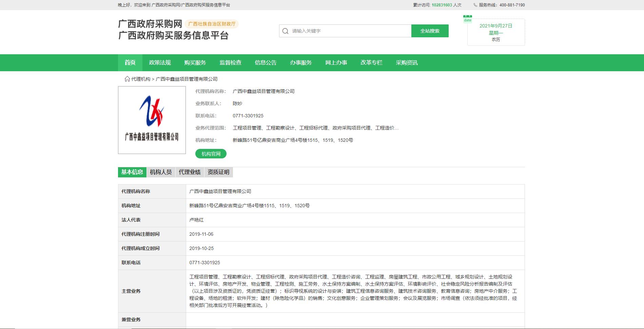The image size is (644, 329).
Task: Click the 机构官网 button
Action: [x=211, y=154]
